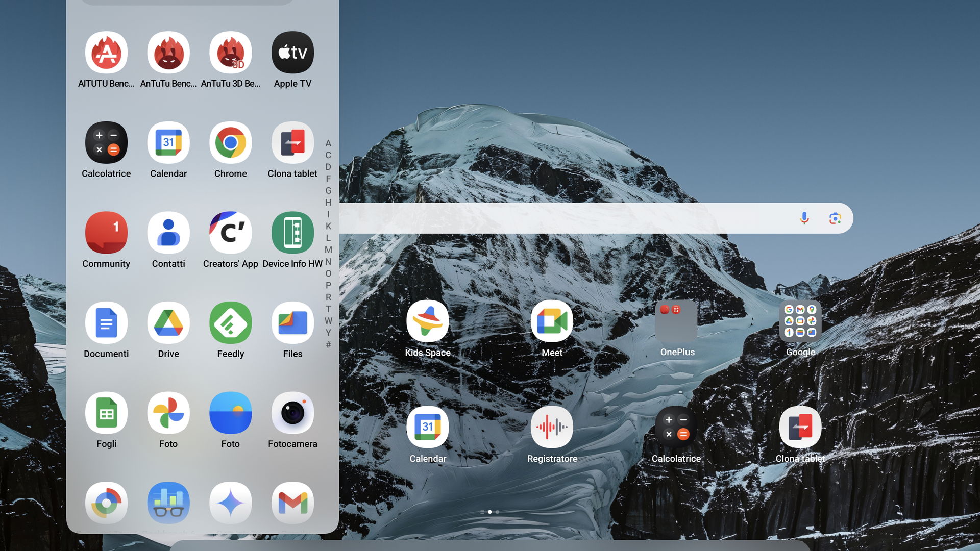Jump to letter W in index
Viewport: 980px width, 551px height.
(x=328, y=321)
